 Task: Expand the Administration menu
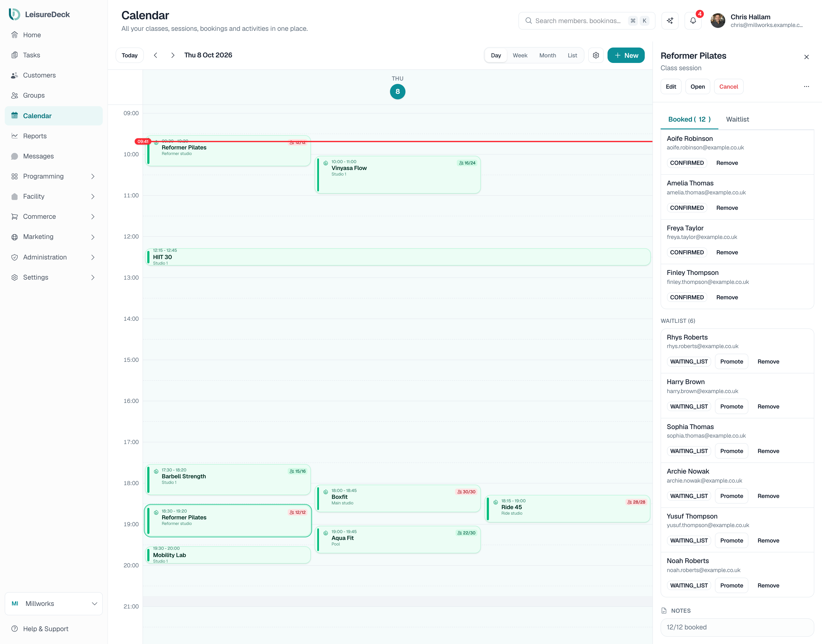coord(54,257)
